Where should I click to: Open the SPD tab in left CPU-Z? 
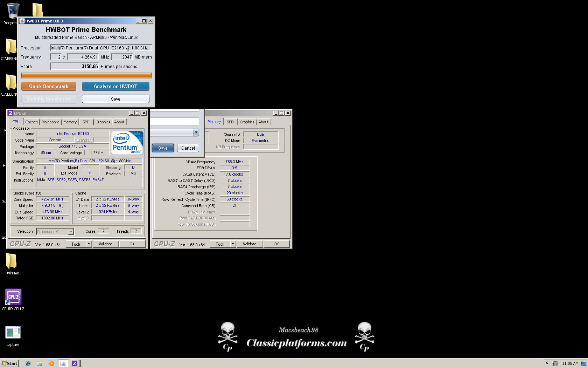[x=86, y=122]
